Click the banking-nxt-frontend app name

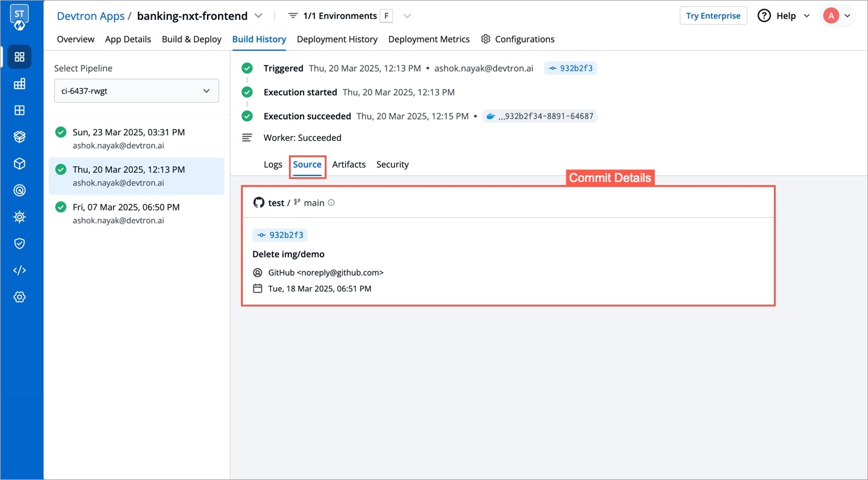coord(192,16)
